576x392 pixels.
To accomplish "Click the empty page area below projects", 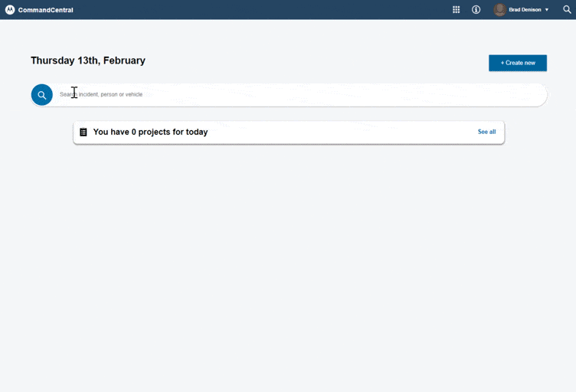I will [x=288, y=268].
